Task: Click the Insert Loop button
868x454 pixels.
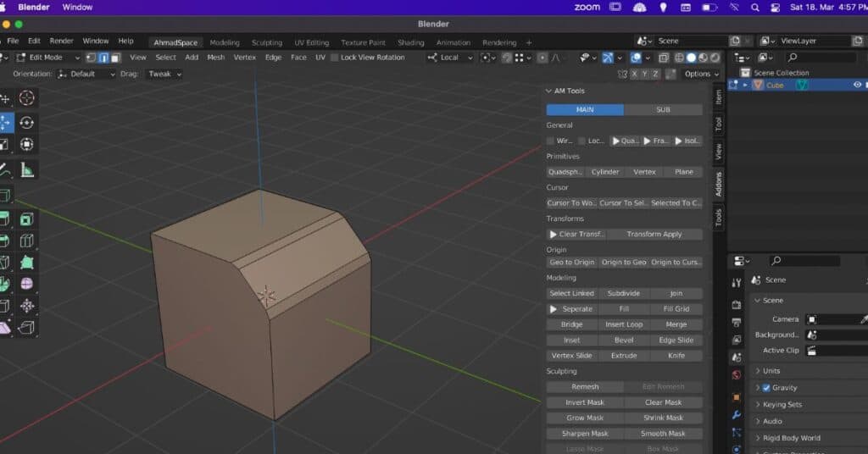Action: [624, 324]
